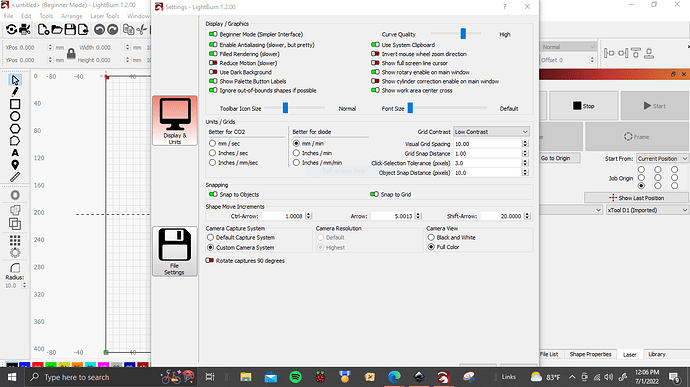Adjust the Curve Quality slider

[x=463, y=33]
